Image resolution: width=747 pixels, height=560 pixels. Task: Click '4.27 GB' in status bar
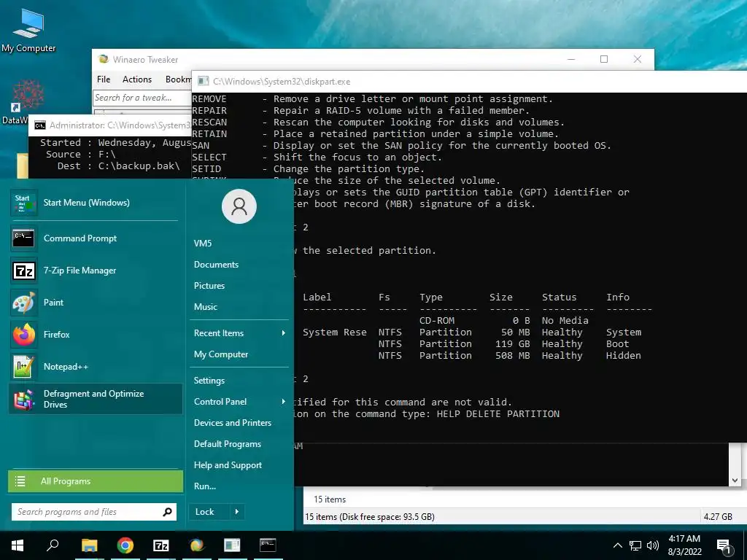coord(718,517)
